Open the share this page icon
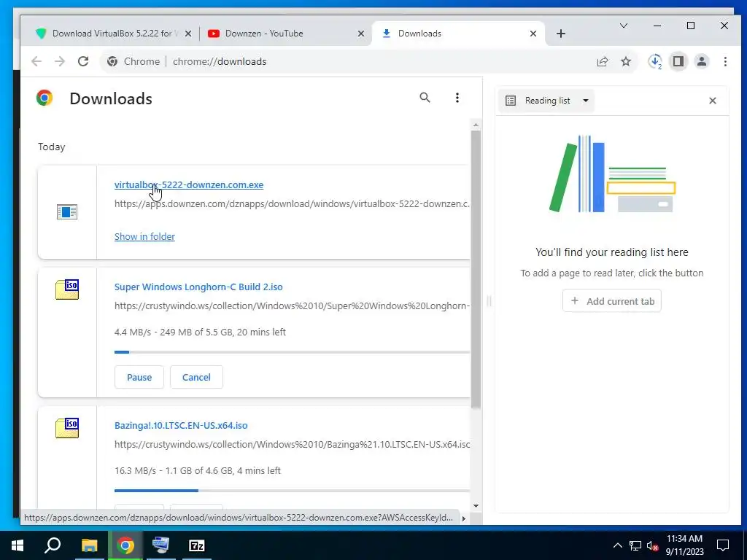Viewport: 747px width, 560px height. [x=602, y=61]
